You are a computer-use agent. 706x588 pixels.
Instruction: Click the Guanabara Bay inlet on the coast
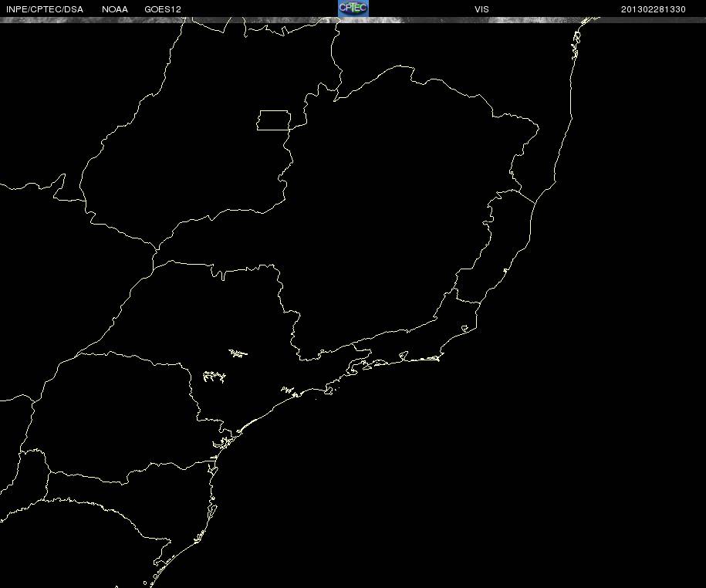coord(402,357)
